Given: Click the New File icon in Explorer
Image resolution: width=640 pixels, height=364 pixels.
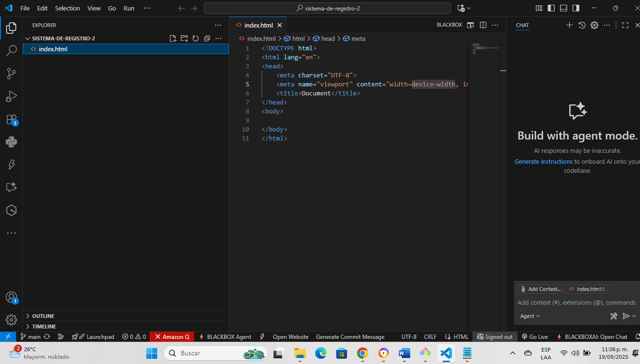Looking at the screenshot, I should pyautogui.click(x=173, y=38).
